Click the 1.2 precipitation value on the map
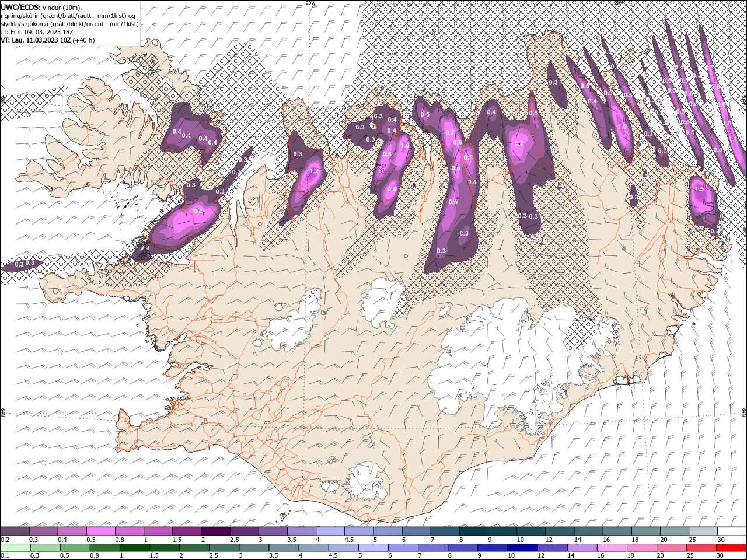The height and width of the screenshot is (560, 747). pyautogui.click(x=314, y=171)
